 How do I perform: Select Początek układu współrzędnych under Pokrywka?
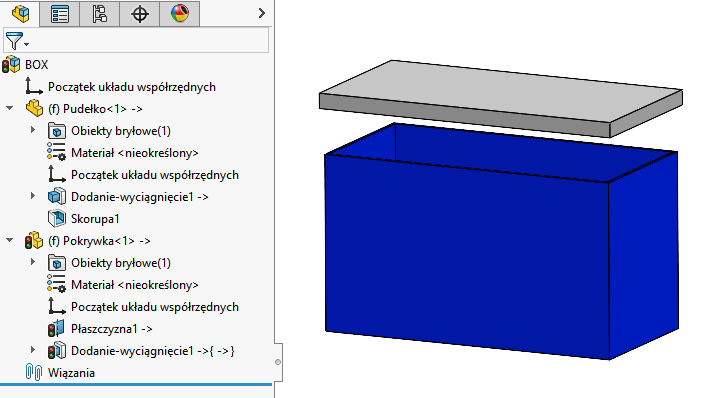click(x=155, y=307)
